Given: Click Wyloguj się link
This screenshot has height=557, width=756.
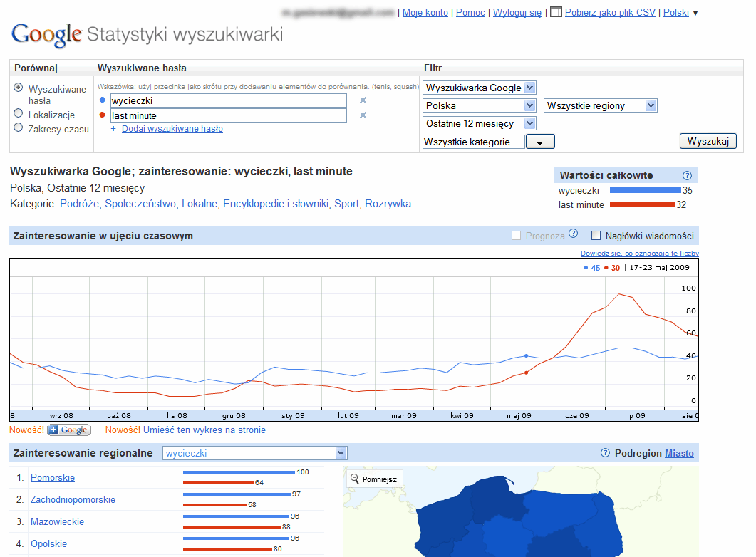Looking at the screenshot, I should pos(517,13).
